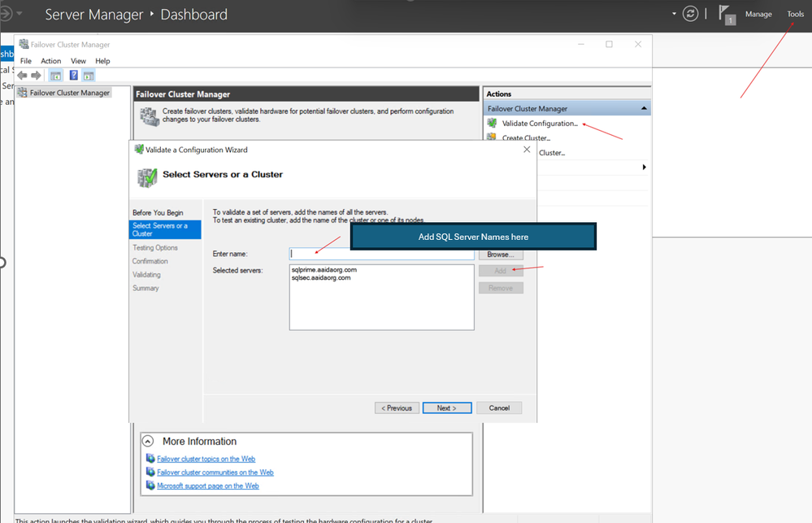This screenshot has width=812, height=523.
Task: Go to Summary wizard step
Action: [x=145, y=288]
